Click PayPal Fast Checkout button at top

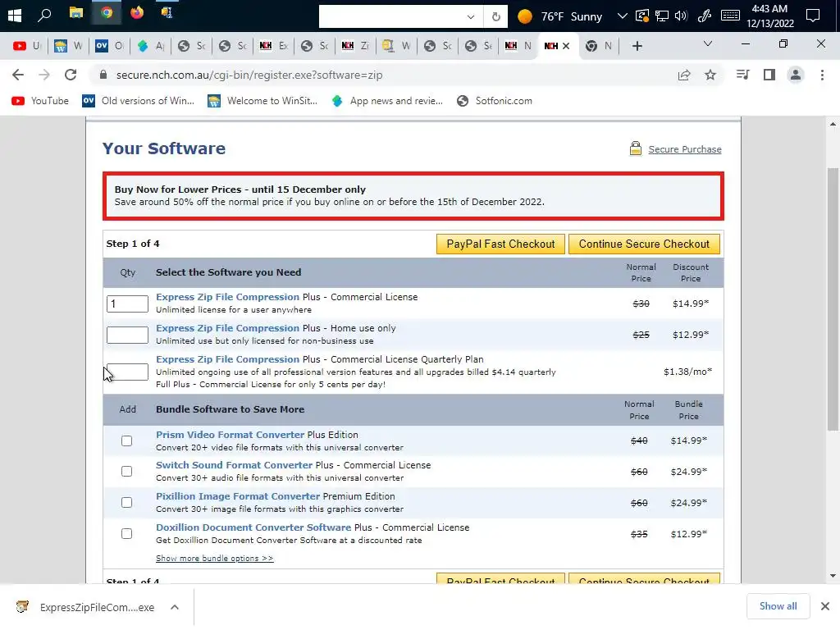(x=500, y=244)
